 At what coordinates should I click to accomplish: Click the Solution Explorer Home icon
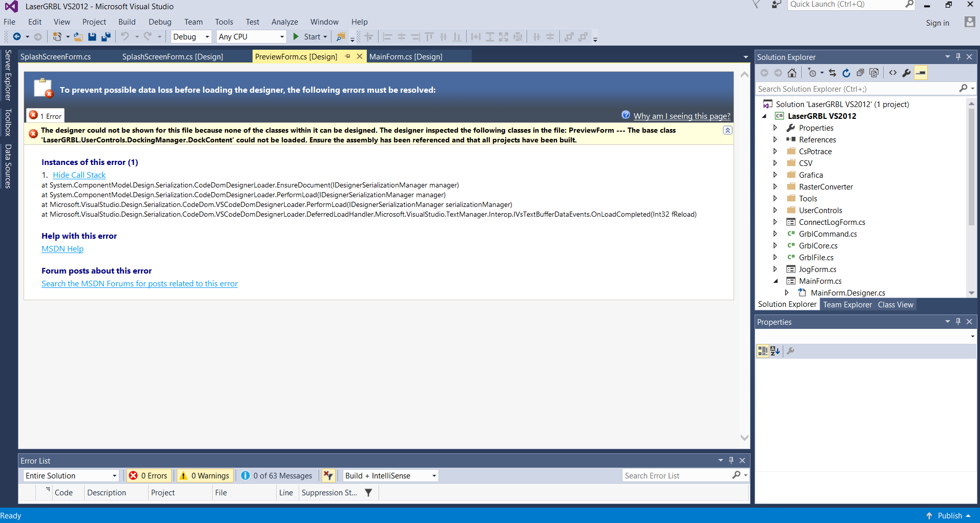point(792,73)
